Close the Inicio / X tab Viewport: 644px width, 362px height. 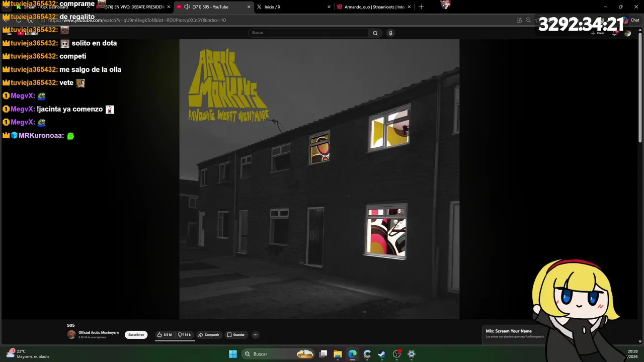pos(329,7)
